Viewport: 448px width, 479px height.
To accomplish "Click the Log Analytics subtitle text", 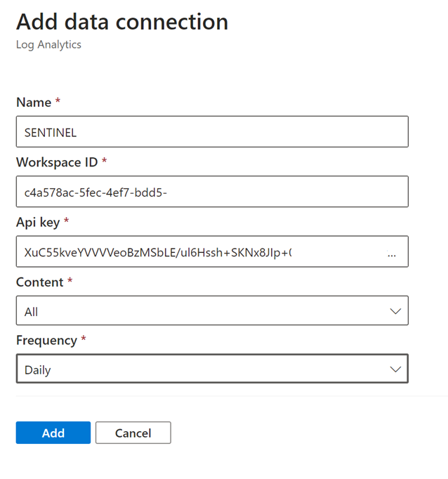I will point(48,45).
